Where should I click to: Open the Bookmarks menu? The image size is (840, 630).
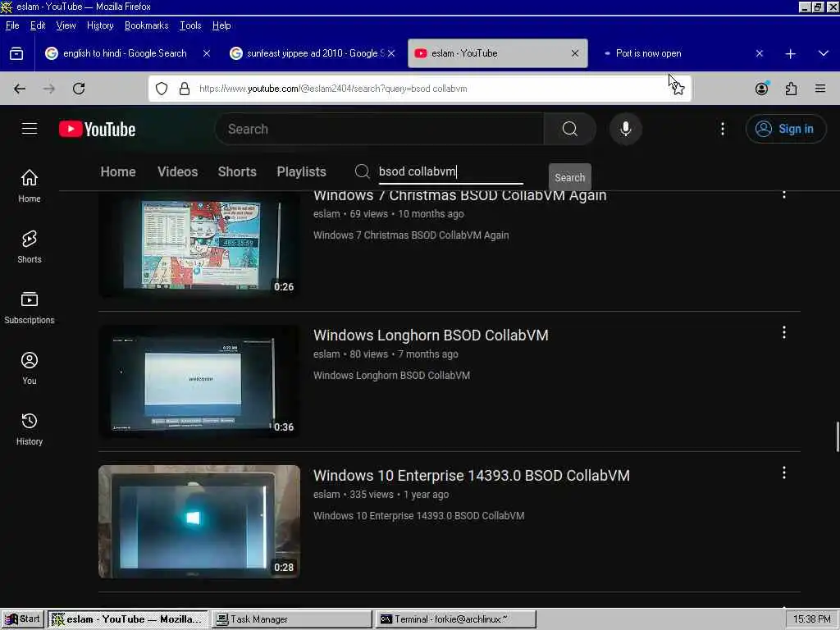146,25
